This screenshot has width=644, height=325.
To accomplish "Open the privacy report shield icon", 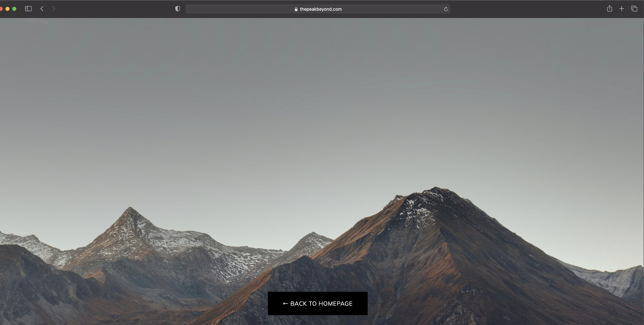I will [178, 9].
